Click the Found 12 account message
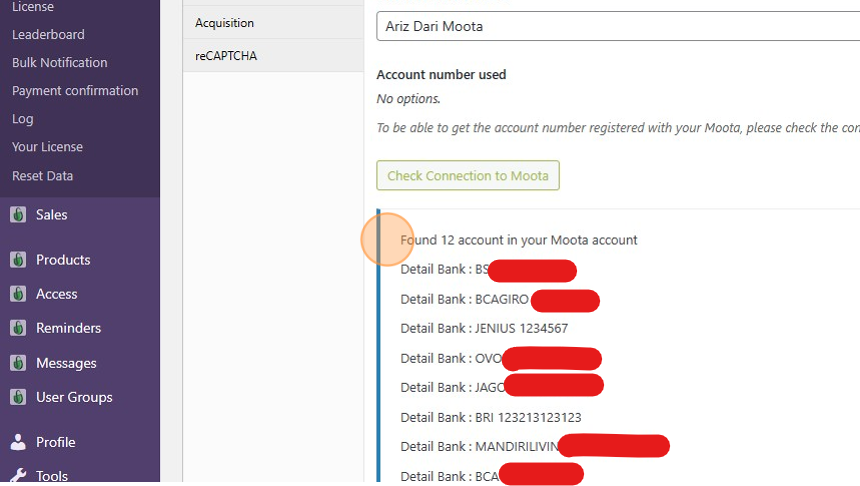 pos(519,240)
